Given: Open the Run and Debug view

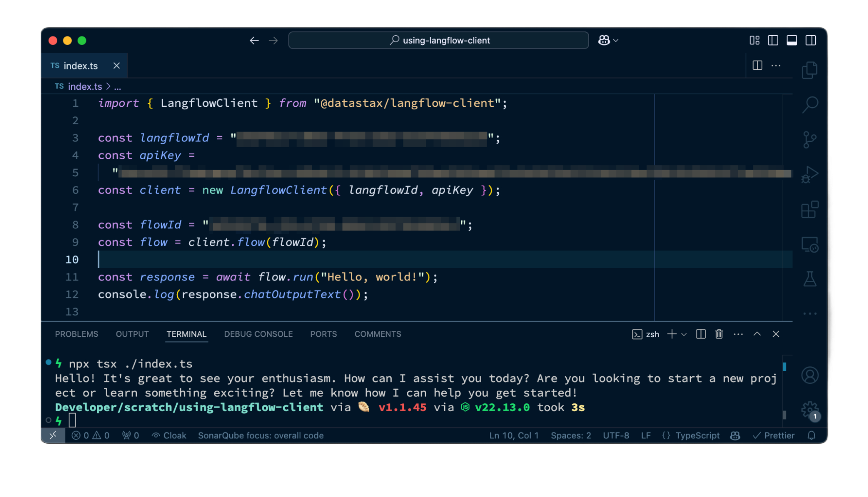Looking at the screenshot, I should pos(810,174).
